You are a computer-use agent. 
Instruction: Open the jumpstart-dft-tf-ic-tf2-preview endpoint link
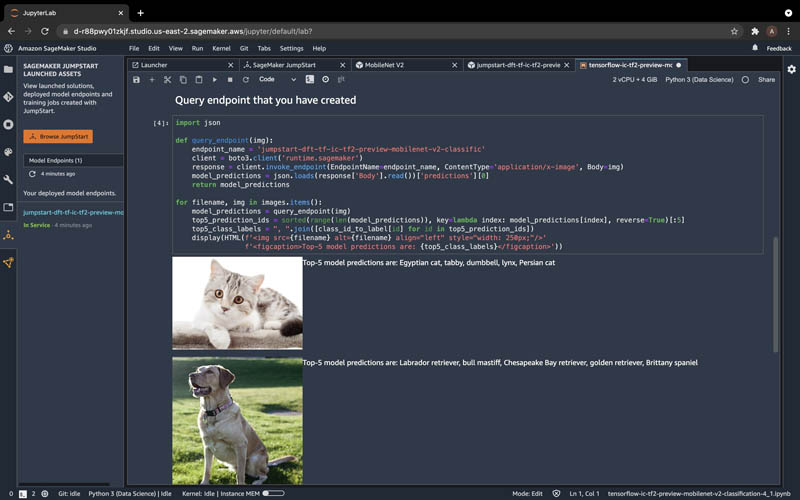click(x=73, y=212)
